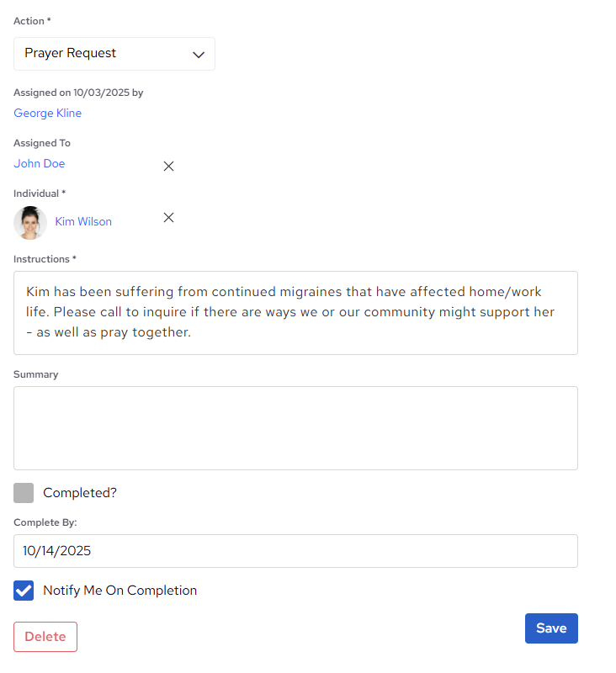The width and height of the screenshot is (616, 673).
Task: Open the Kim Wilson individual link
Action: pyautogui.click(x=83, y=221)
